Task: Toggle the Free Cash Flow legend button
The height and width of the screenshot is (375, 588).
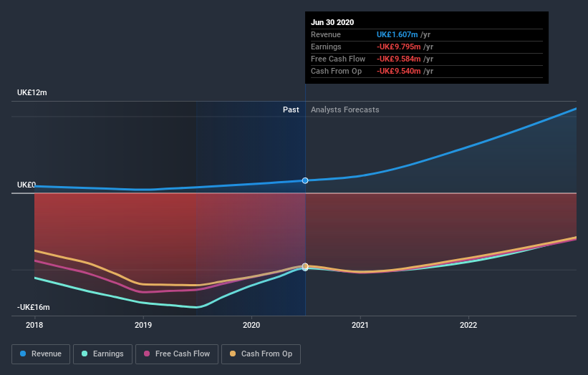Action: click(x=177, y=354)
